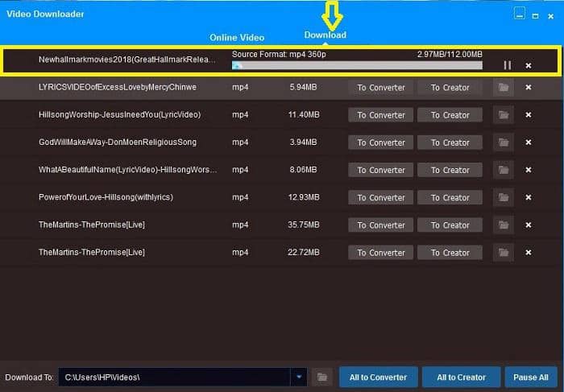Click the 35.75MB size value
Image resolution: width=564 pixels, height=392 pixels.
(304, 225)
